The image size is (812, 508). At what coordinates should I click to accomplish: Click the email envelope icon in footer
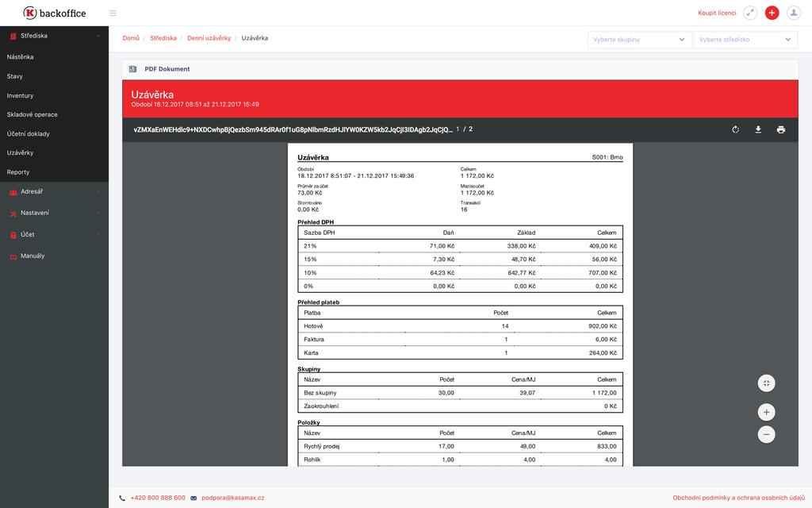point(193,498)
